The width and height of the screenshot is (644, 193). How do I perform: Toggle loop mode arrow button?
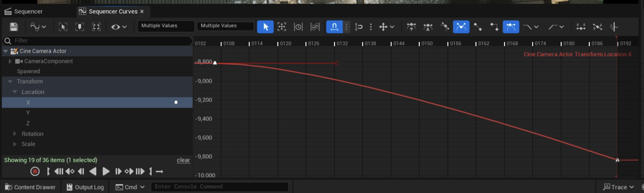tap(159, 171)
